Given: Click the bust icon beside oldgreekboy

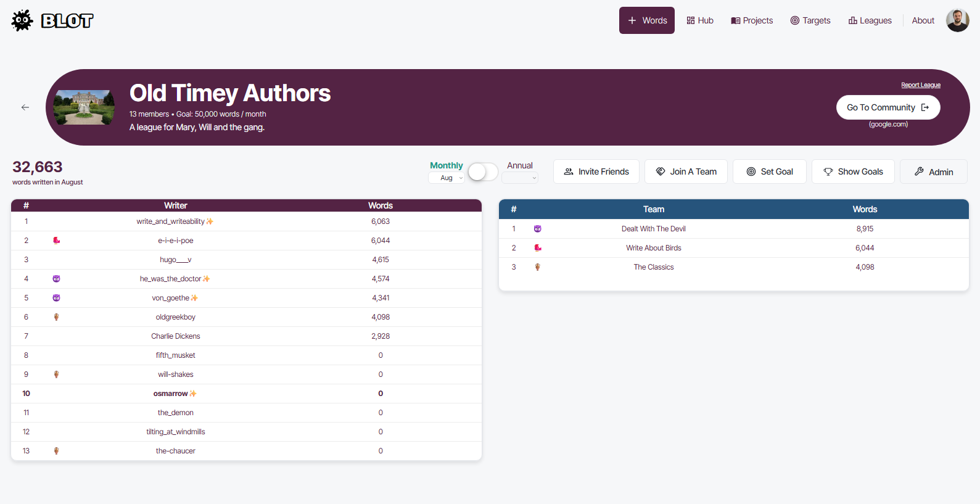Looking at the screenshot, I should tap(57, 317).
